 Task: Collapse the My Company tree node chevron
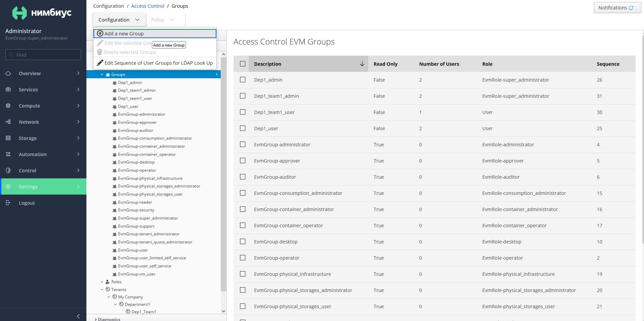tap(109, 297)
